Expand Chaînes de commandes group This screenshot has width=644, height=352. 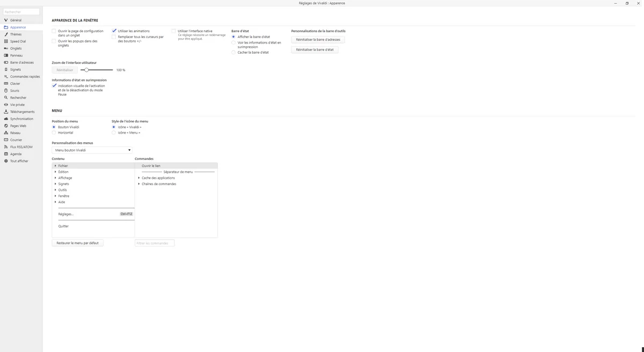139,184
